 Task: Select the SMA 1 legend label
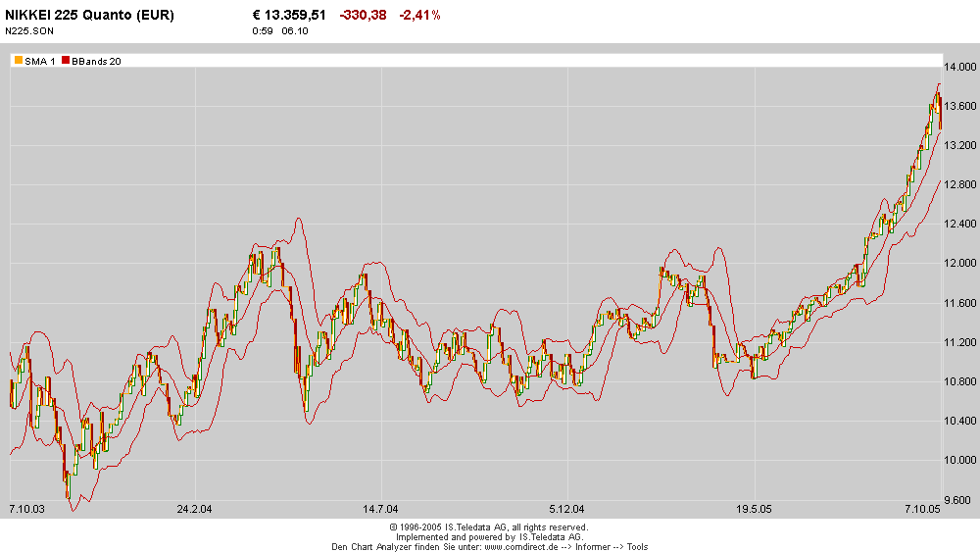[x=40, y=61]
